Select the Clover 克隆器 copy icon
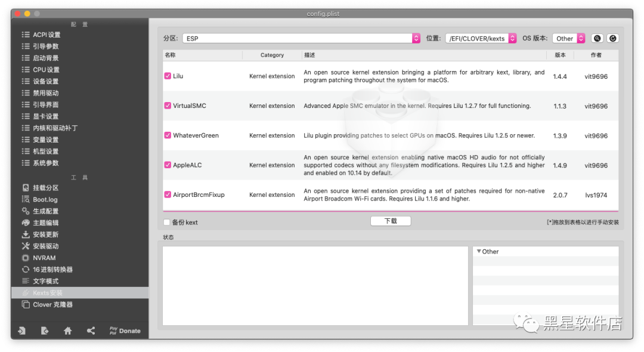The height and width of the screenshot is (352, 644). (x=26, y=304)
